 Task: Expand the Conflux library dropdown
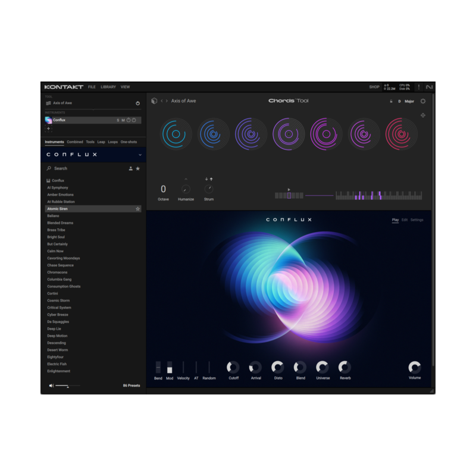tap(140, 155)
